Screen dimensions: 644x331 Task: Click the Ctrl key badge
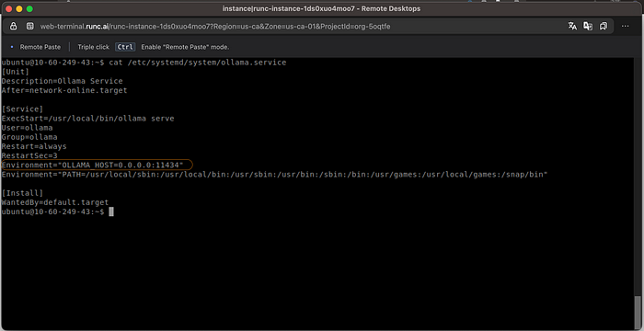125,47
